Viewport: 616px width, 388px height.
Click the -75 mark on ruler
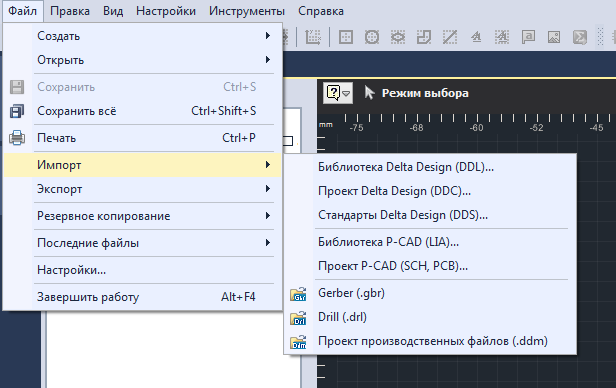(x=356, y=128)
